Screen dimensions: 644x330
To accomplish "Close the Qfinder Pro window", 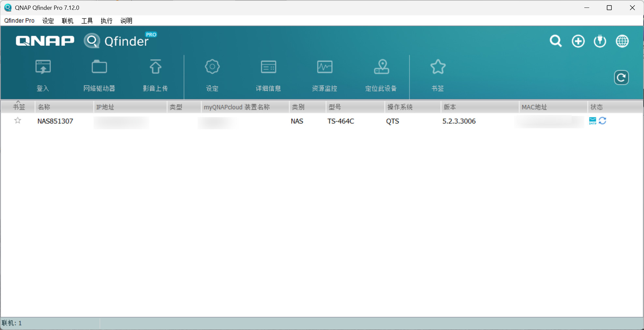I will (632, 8).
